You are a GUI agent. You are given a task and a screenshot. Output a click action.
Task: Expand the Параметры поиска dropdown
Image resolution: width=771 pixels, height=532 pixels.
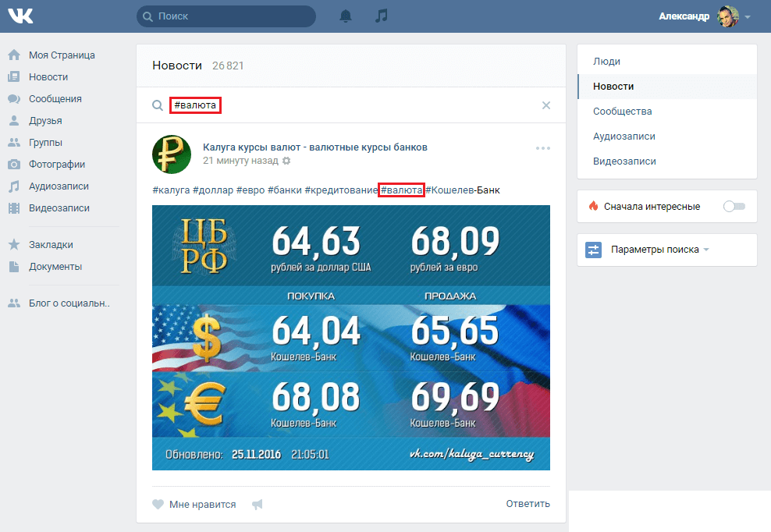(706, 250)
